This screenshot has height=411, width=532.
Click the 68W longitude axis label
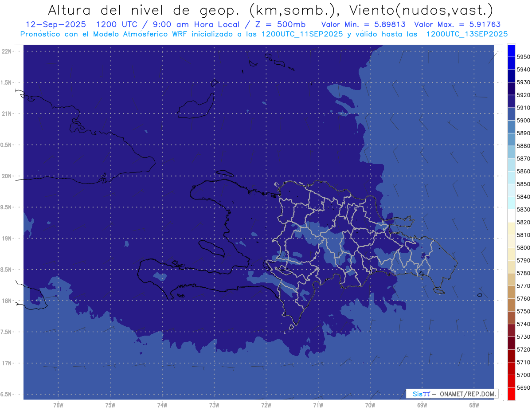click(473, 405)
